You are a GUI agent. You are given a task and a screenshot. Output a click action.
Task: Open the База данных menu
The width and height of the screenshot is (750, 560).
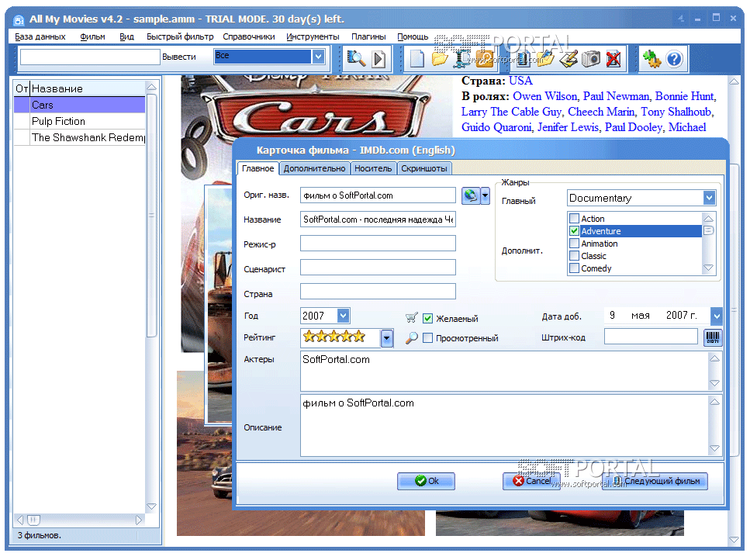pyautogui.click(x=40, y=36)
